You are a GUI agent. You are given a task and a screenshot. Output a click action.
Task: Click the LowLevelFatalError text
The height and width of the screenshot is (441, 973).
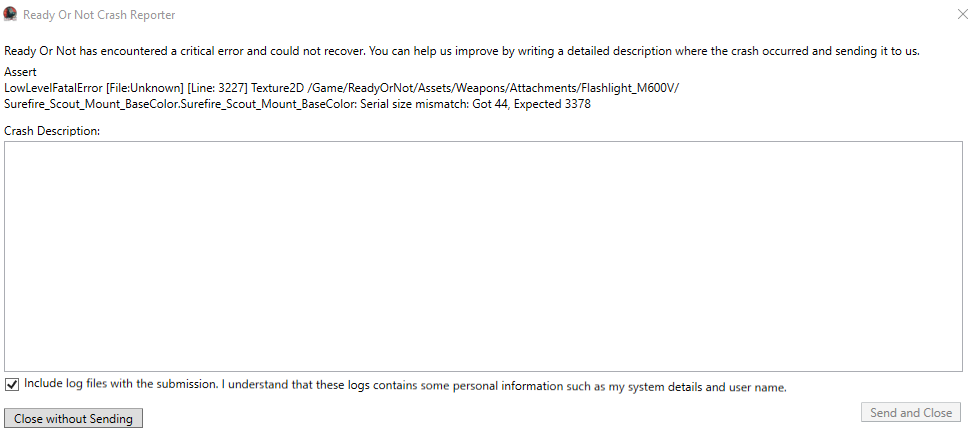[53, 88]
